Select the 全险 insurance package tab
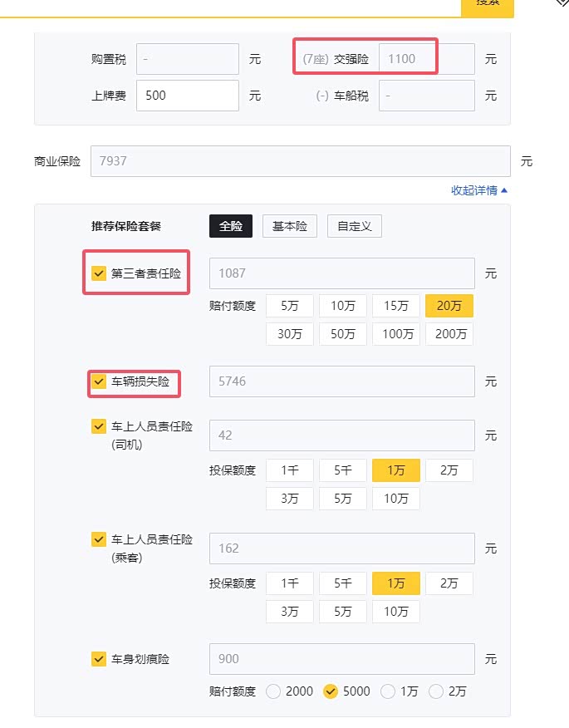Screen dimensions: 569x728 coord(231,226)
